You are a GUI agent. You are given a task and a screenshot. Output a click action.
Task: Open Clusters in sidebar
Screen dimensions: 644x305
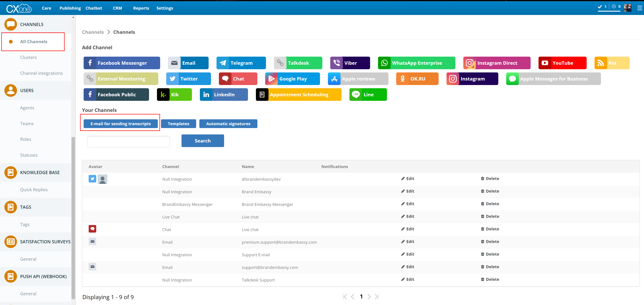coord(28,57)
